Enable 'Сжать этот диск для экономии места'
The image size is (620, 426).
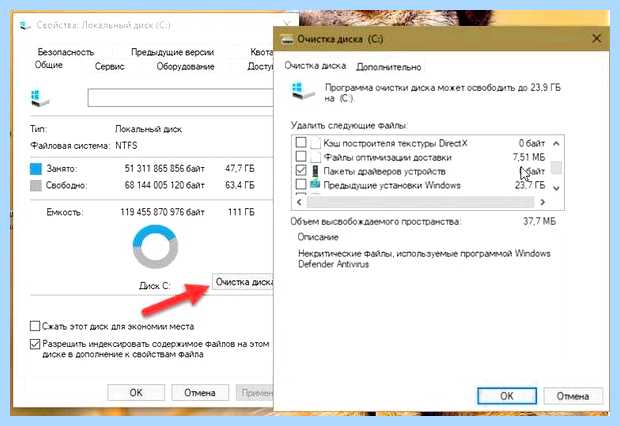[x=35, y=326]
